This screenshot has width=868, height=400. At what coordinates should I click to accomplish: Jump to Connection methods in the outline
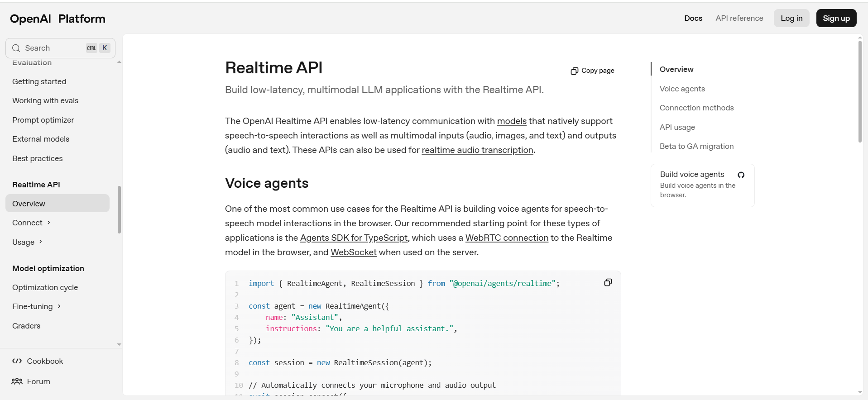(x=696, y=108)
